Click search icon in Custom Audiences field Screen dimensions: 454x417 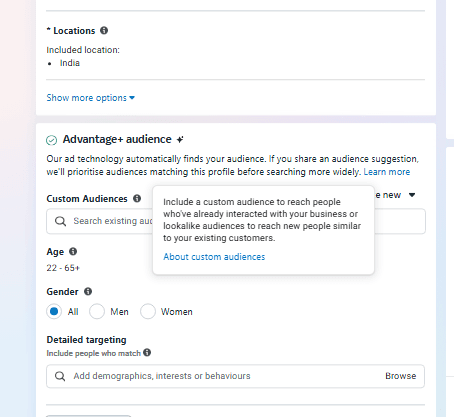60,221
